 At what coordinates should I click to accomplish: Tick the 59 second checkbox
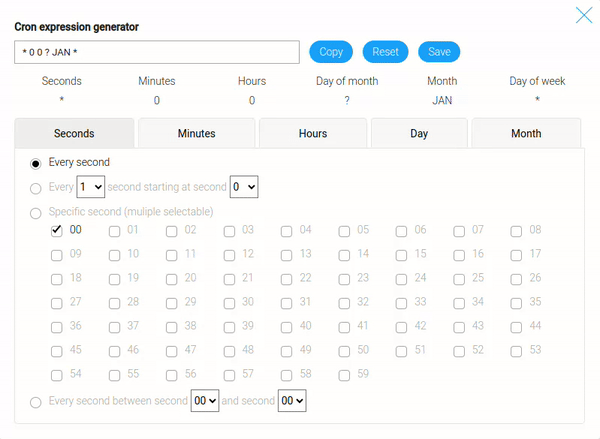344,375
